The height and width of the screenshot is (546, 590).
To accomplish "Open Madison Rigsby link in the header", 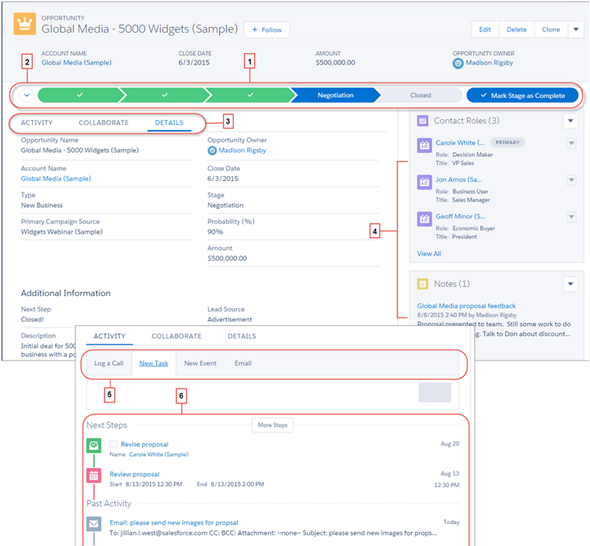I will tap(489, 62).
